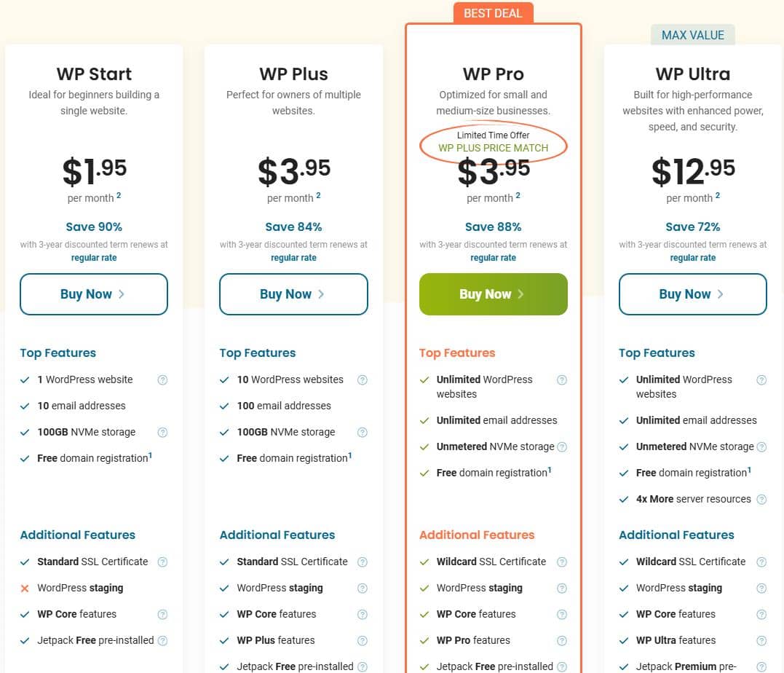Click help icon next to WP Plus features
784x673 pixels.
363,641
